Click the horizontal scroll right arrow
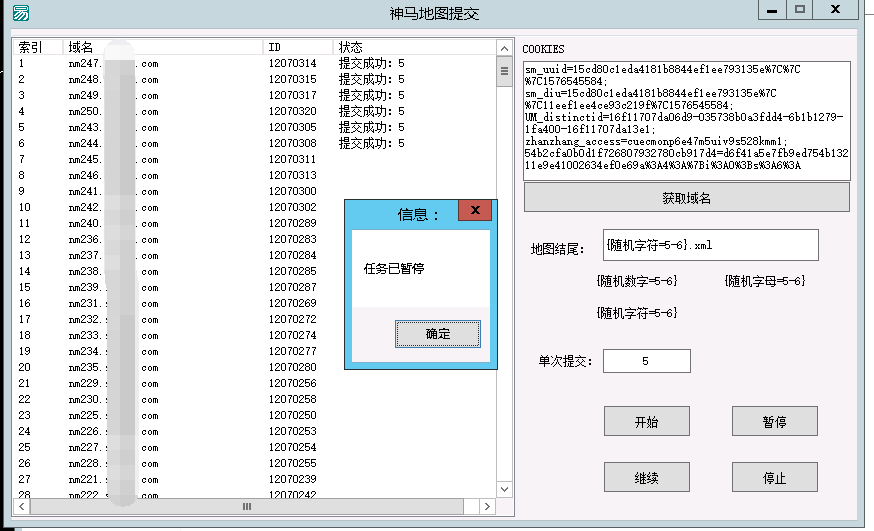 click(487, 506)
